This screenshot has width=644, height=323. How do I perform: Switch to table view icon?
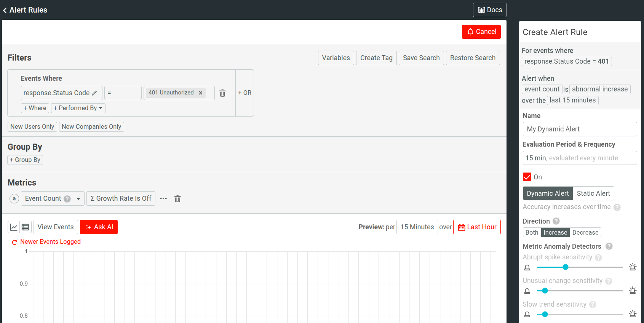(26, 227)
